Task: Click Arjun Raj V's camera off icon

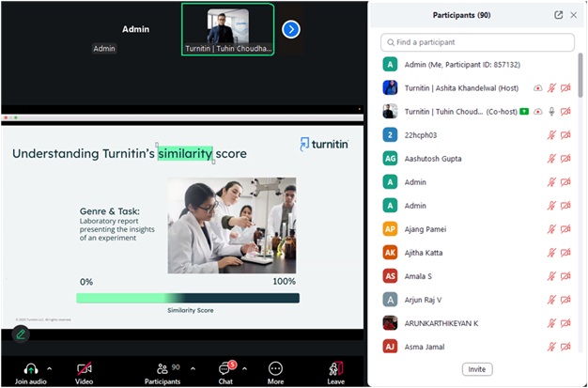Action: click(565, 300)
